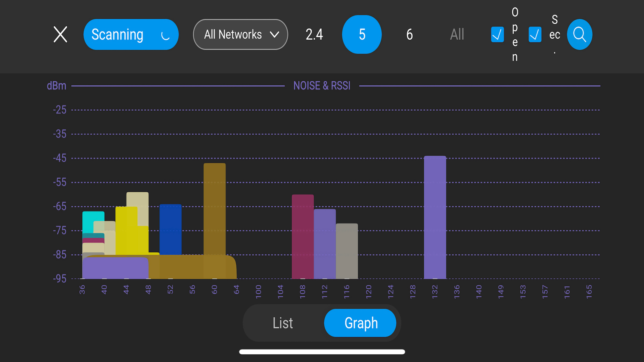
Task: Click the NOISE & RSSI header
Action: point(321,85)
